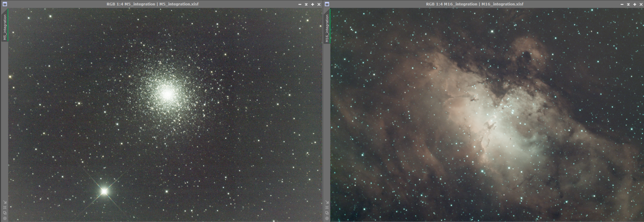The height and width of the screenshot is (222, 644).
Task: Click the concentric circles icon in M5 window
Action: point(5,218)
